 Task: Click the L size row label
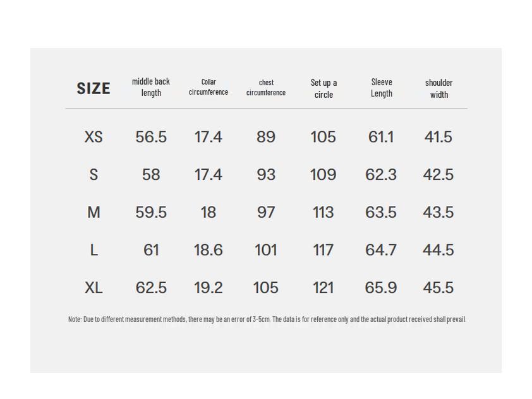coord(94,251)
